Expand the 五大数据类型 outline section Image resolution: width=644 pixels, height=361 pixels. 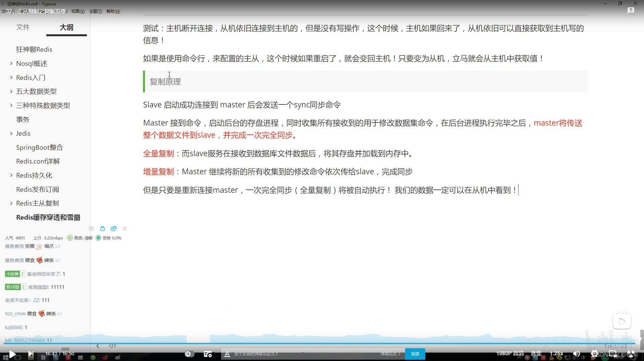click(x=11, y=91)
